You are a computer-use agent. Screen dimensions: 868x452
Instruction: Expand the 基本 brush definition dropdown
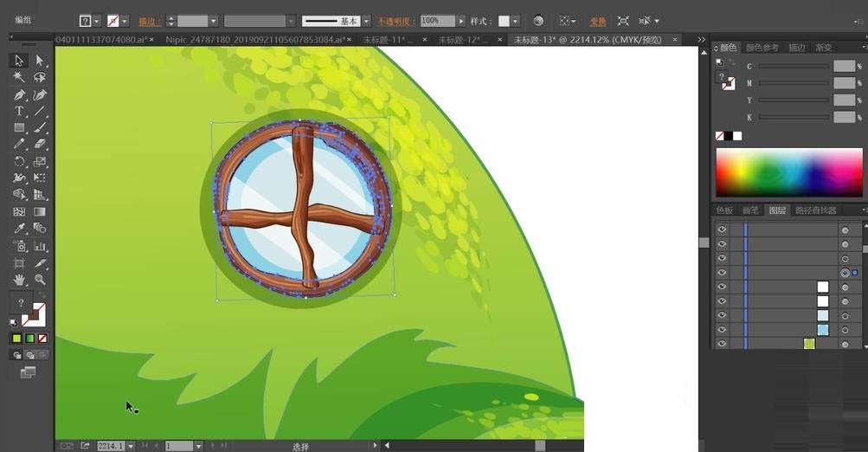[367, 21]
